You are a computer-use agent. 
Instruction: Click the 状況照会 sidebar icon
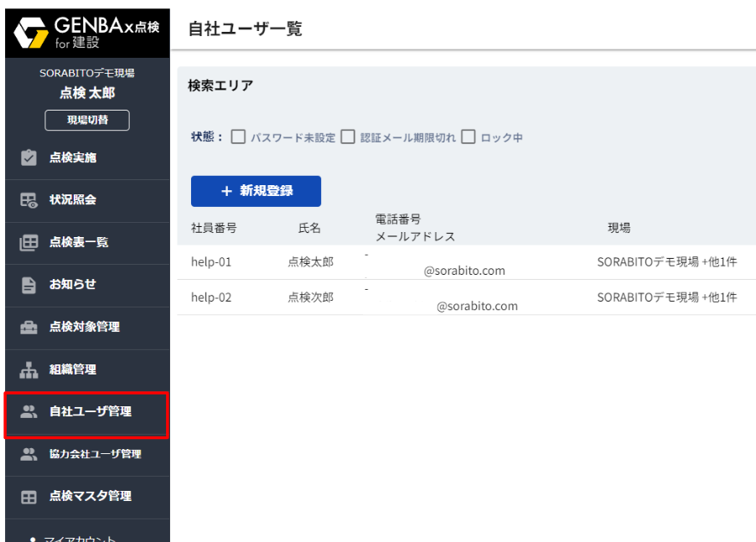[x=28, y=200]
